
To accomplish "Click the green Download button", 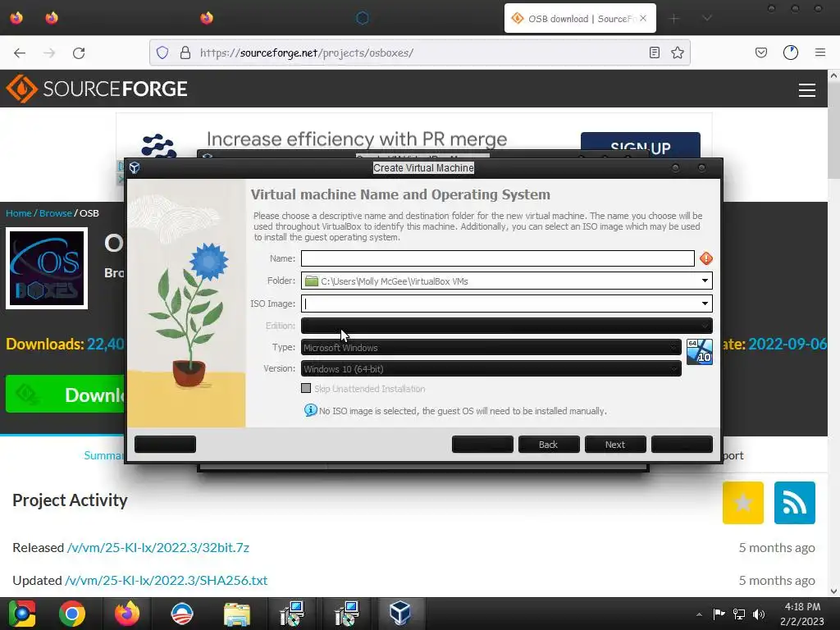I will click(66, 395).
